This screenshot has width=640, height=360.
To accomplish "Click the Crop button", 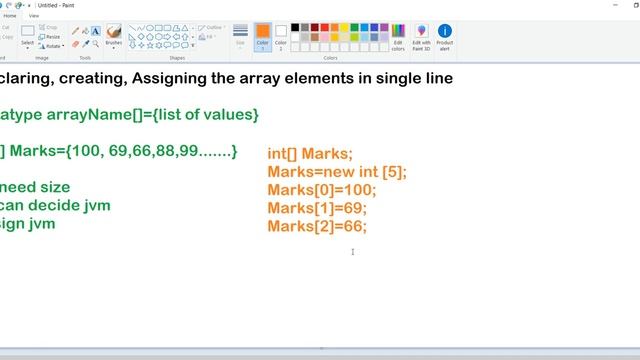I will coord(49,27).
